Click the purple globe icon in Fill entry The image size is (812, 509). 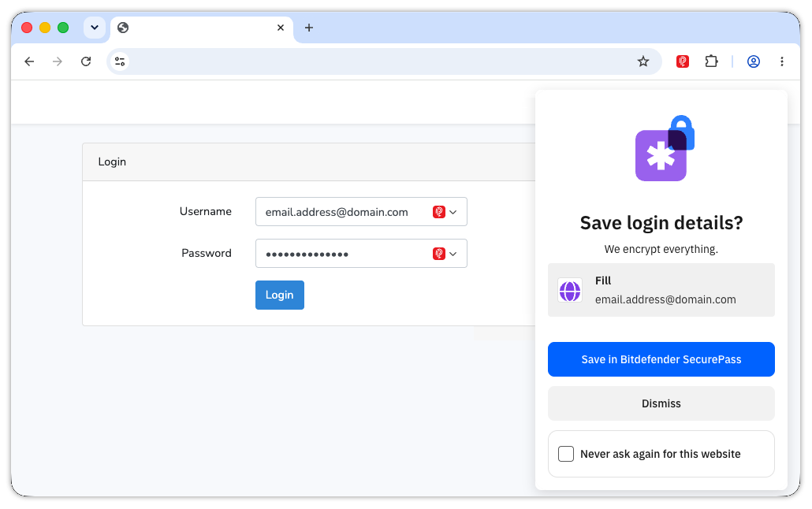point(570,291)
